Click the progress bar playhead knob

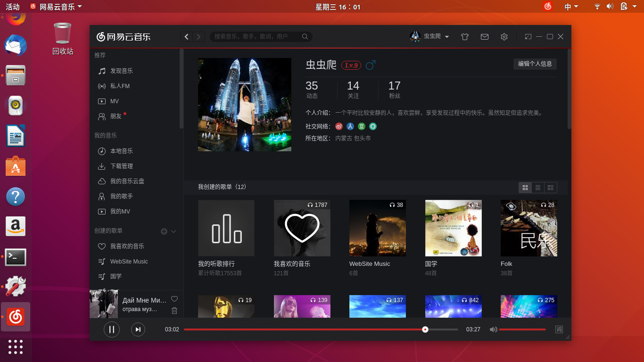[425, 329]
